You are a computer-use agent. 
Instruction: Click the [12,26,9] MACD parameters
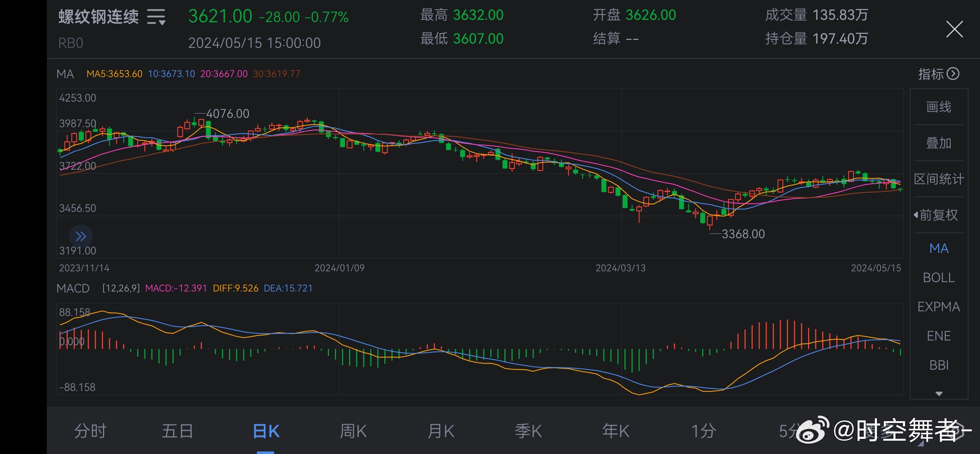pos(121,288)
